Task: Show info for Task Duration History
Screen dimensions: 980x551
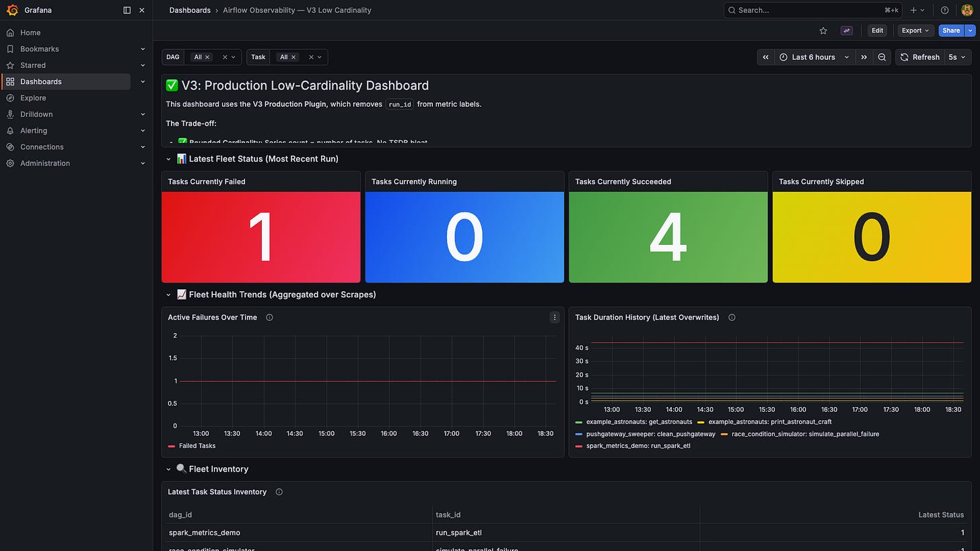Action: [x=732, y=318]
